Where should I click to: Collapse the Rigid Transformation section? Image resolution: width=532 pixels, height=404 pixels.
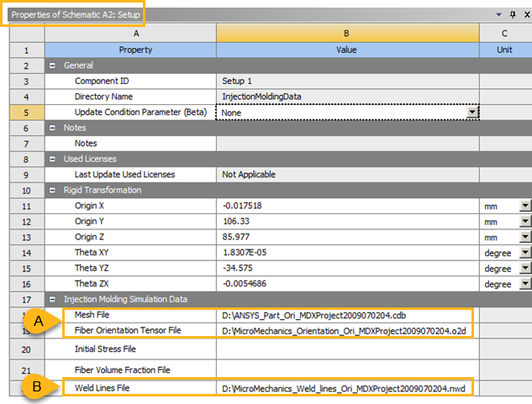(53, 190)
